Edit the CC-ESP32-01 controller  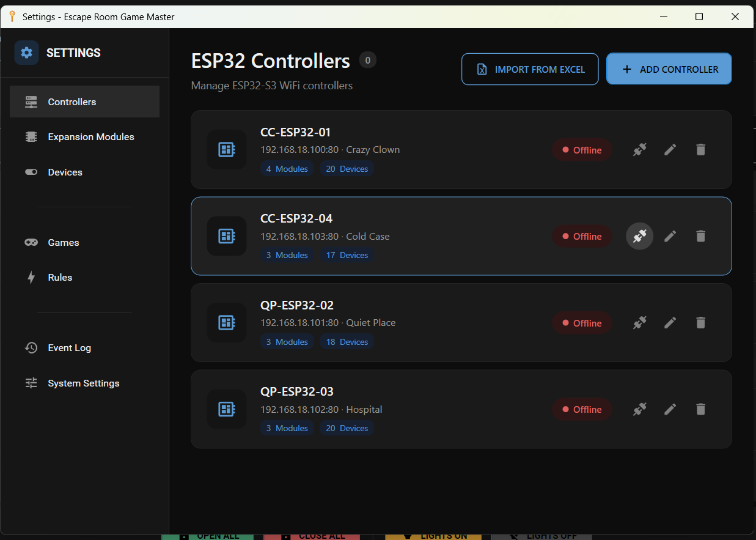670,149
